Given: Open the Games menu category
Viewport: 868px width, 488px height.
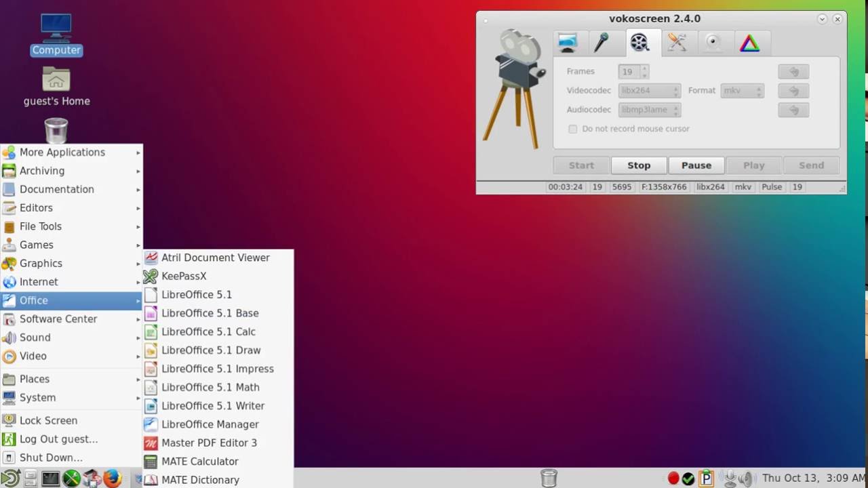Looking at the screenshot, I should pos(71,245).
